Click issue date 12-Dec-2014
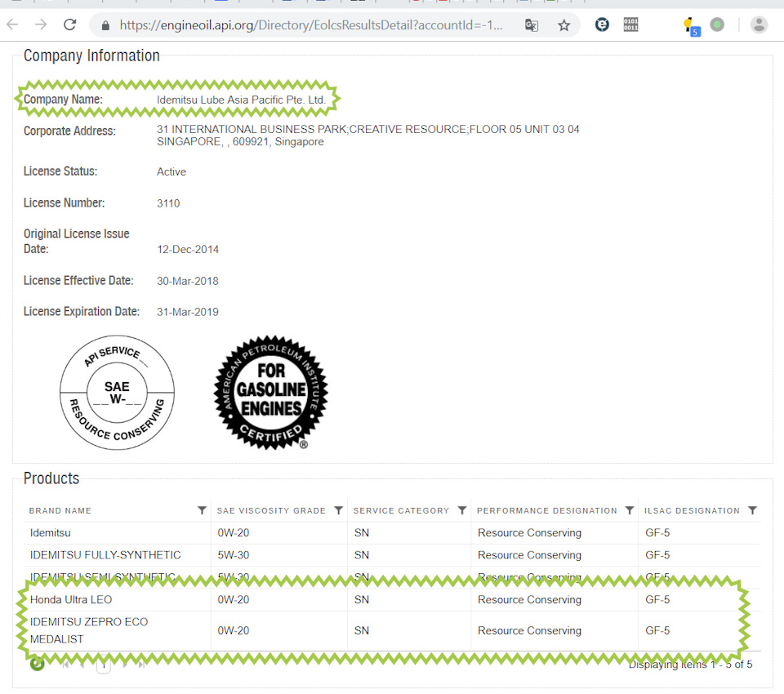The height and width of the screenshot is (694, 784). tap(188, 250)
